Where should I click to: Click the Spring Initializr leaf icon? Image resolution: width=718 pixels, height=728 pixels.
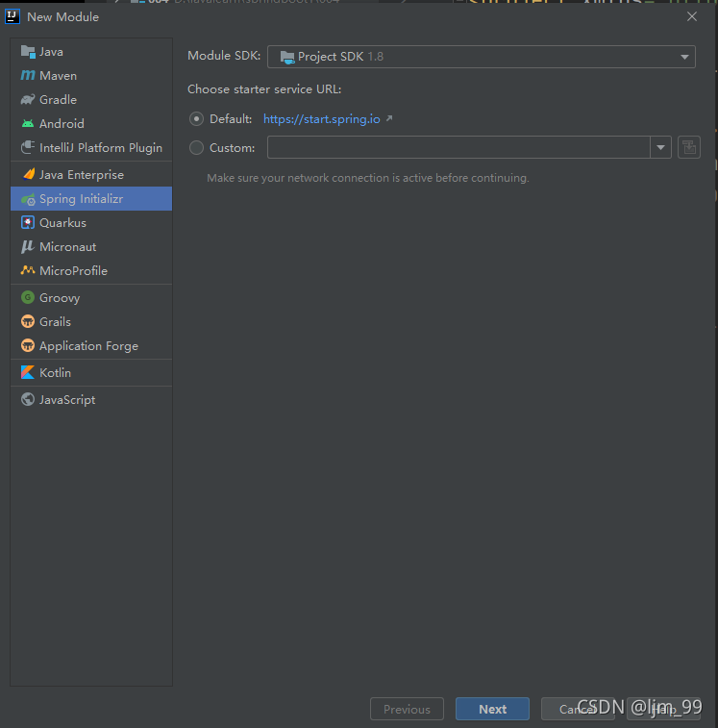point(28,199)
